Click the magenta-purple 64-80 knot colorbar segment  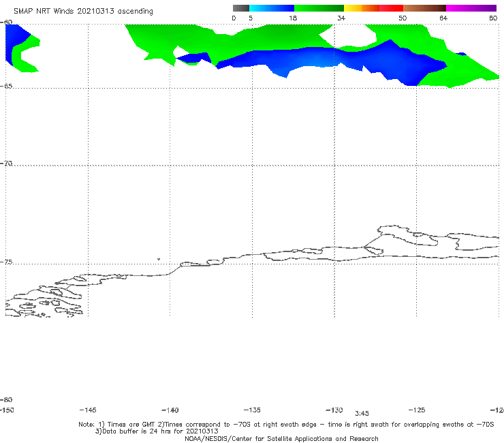tap(471, 8)
